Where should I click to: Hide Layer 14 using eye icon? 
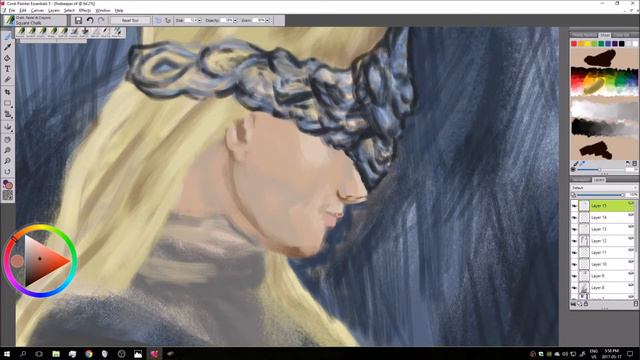tap(574, 218)
